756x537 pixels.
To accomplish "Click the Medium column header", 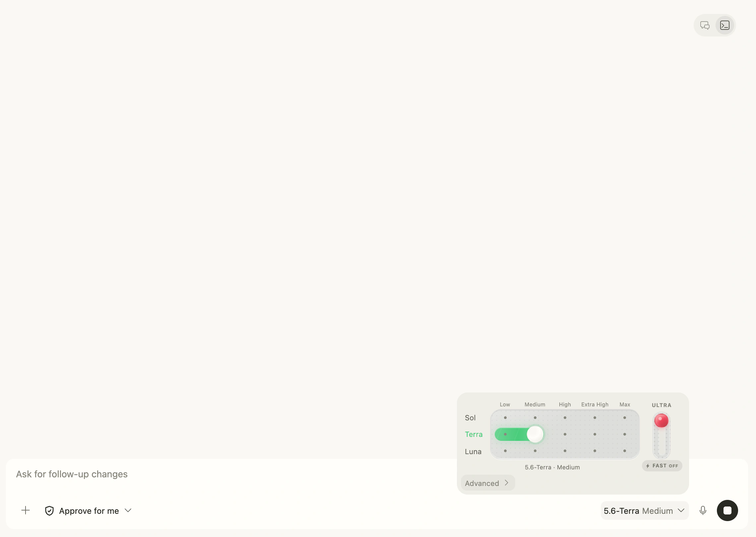I will 535,404.
